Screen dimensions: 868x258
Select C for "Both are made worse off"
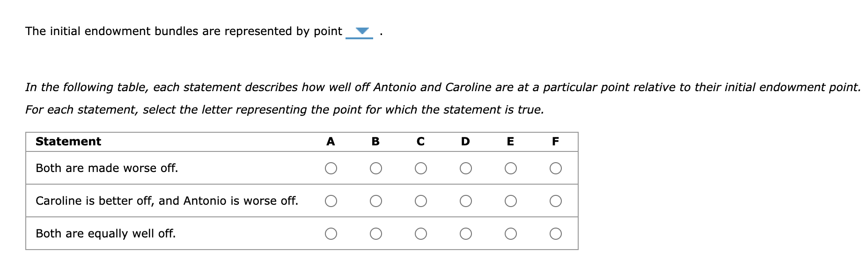pyautogui.click(x=421, y=168)
